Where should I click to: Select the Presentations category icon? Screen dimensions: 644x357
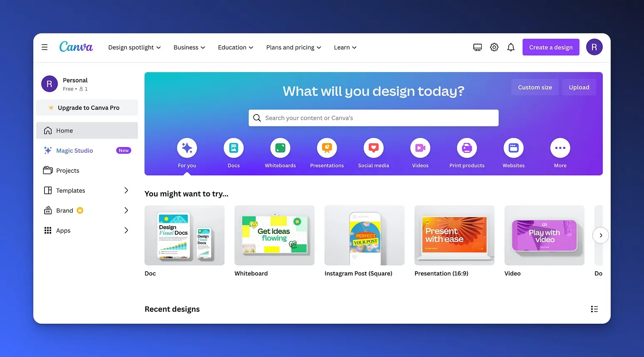[327, 148]
